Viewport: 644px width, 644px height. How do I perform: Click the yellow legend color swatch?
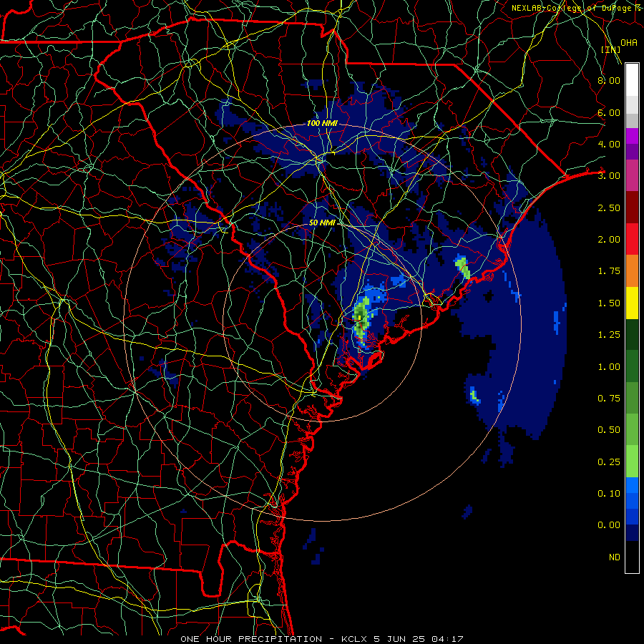(632, 303)
